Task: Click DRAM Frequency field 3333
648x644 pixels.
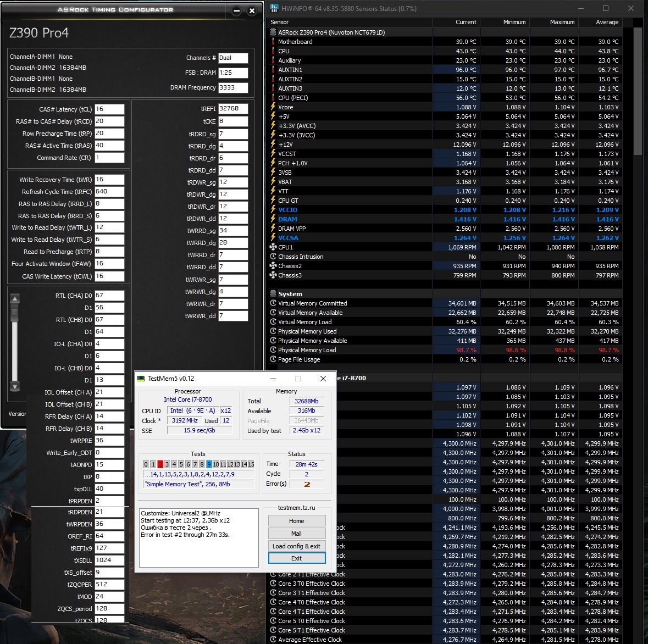Action: [233, 87]
